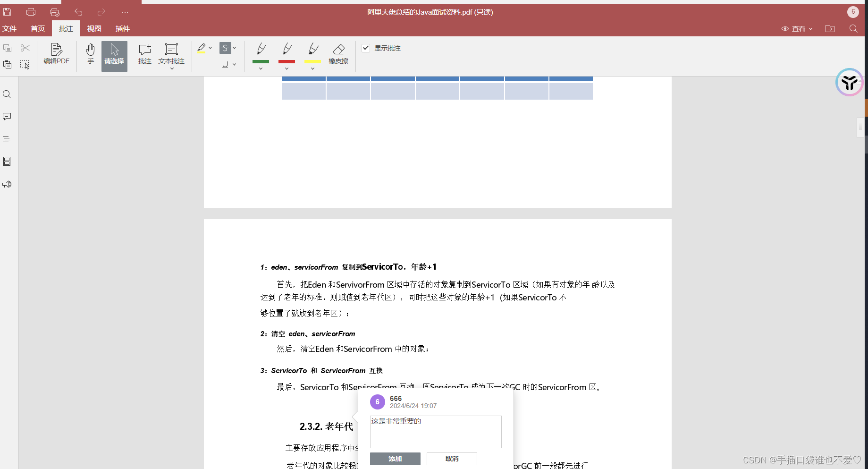Viewport: 868px width, 469px height.
Task: Activate the 请选择 selection tool
Action: [x=114, y=56]
